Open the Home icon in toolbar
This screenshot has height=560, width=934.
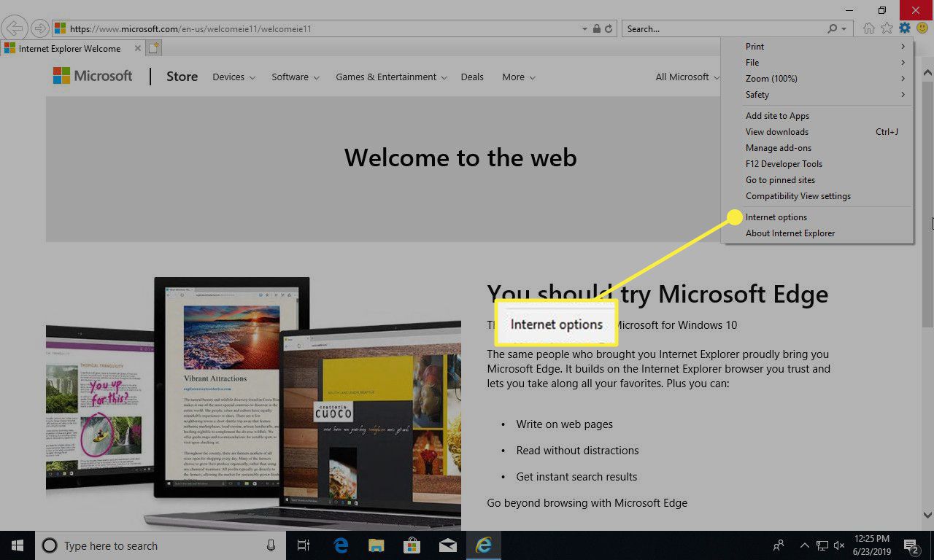[868, 28]
